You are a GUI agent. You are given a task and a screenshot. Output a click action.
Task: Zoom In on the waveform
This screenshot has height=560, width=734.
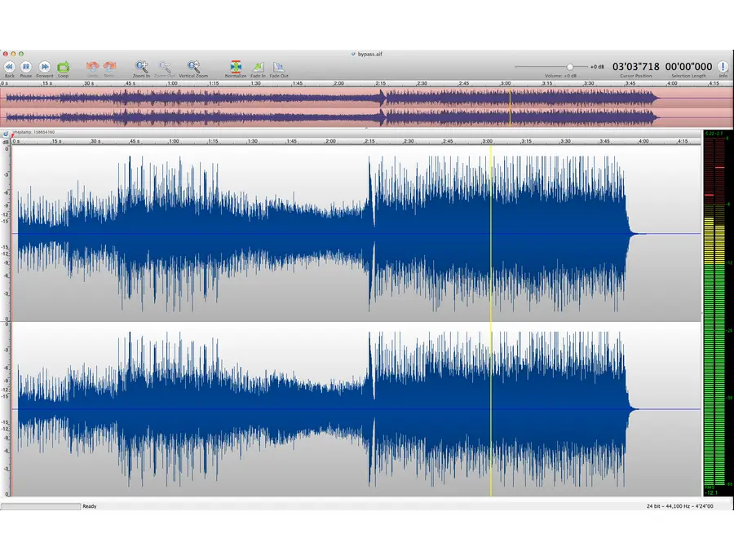(x=141, y=67)
